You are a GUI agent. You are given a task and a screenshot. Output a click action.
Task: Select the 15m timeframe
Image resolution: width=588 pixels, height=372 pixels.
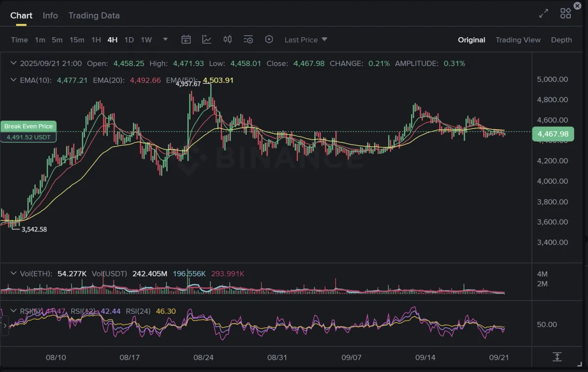pos(76,40)
